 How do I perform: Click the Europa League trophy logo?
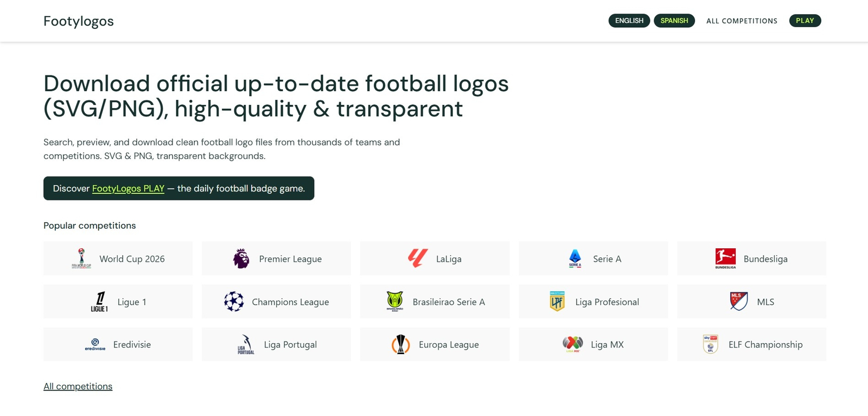coord(400,344)
